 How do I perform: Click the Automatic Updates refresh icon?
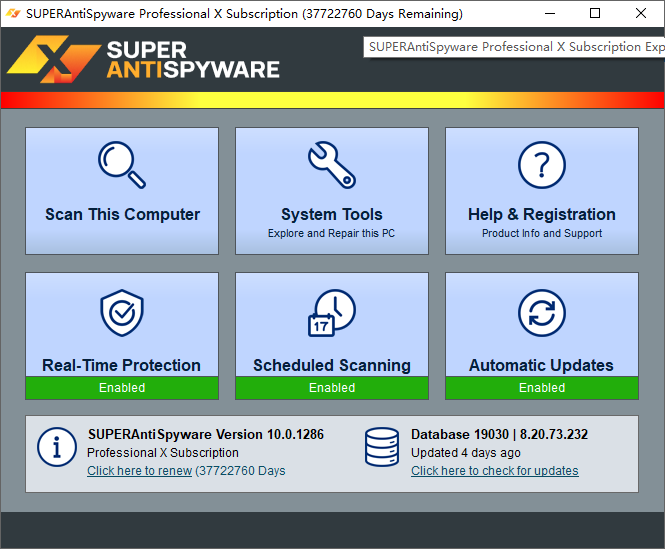coord(542,313)
